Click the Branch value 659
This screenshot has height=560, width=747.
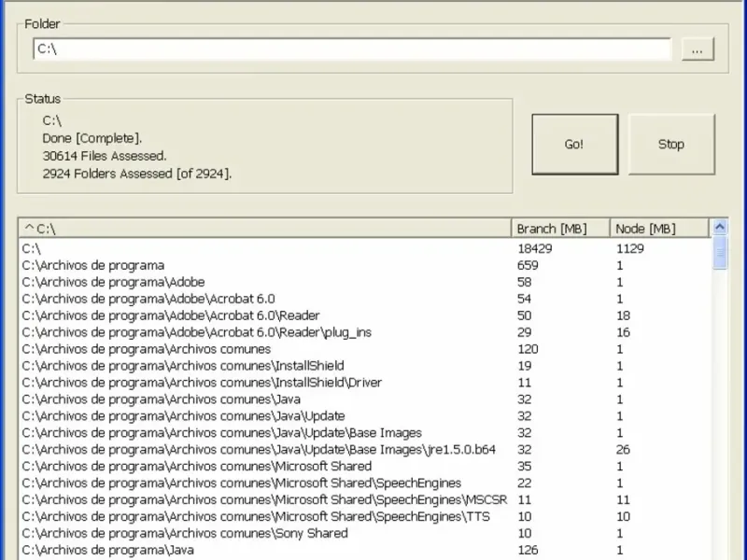click(x=528, y=265)
